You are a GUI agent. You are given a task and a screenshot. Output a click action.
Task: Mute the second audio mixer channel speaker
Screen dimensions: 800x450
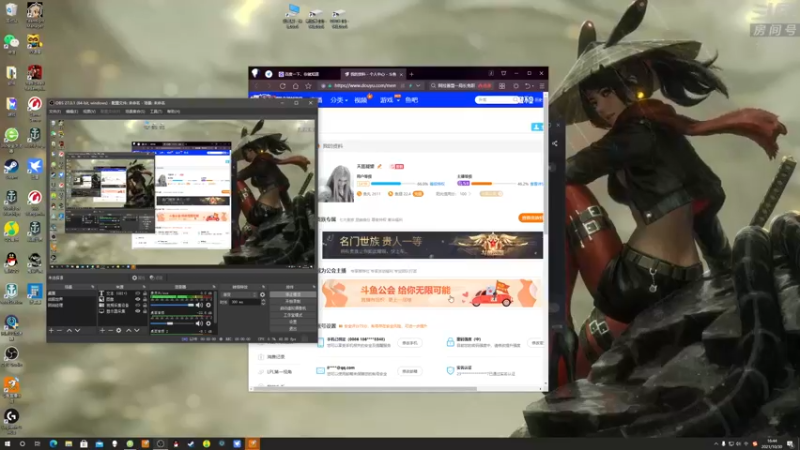pos(199,323)
